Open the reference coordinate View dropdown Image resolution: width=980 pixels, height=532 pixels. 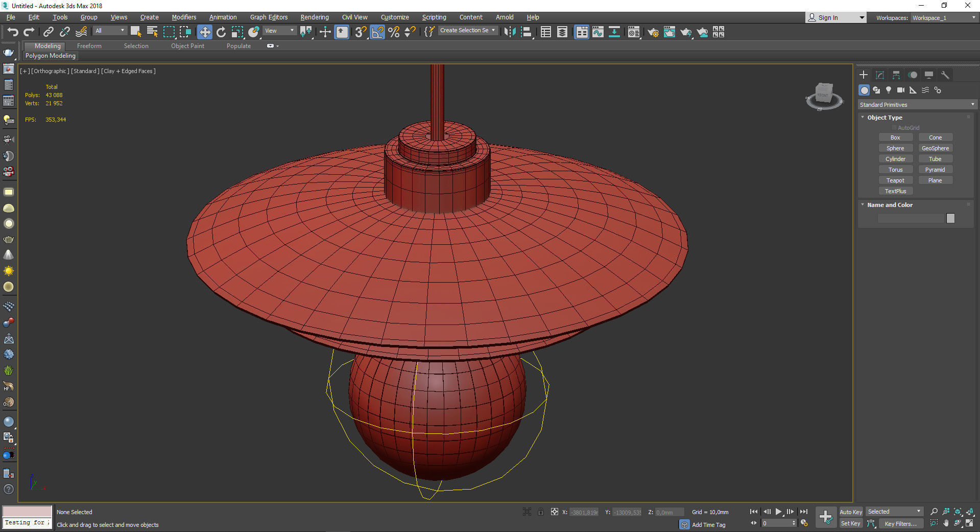coord(279,31)
